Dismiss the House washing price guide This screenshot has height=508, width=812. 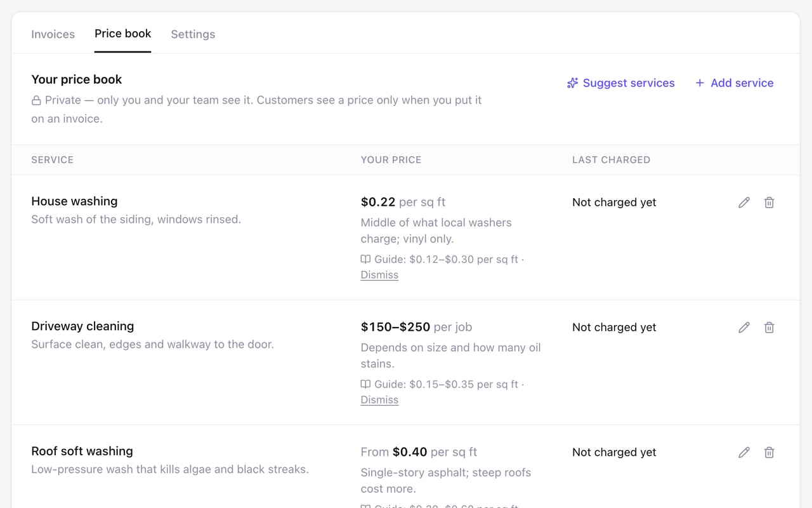(379, 275)
